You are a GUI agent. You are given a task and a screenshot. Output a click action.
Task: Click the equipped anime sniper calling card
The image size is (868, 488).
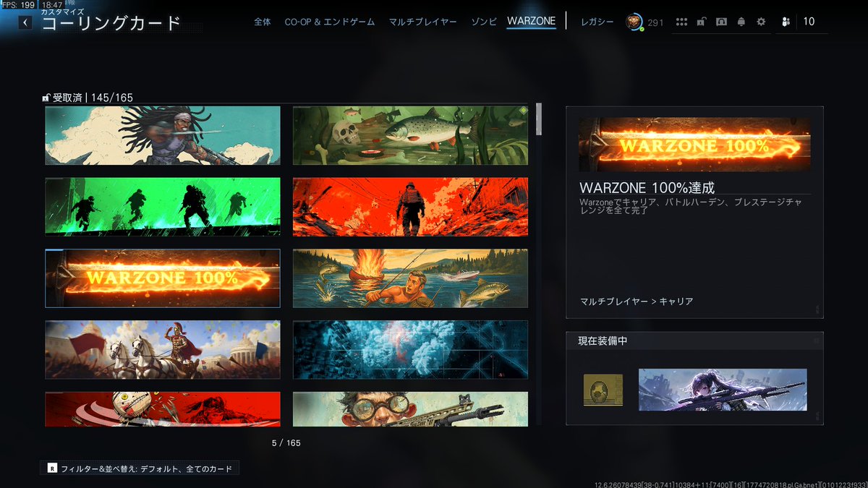723,390
